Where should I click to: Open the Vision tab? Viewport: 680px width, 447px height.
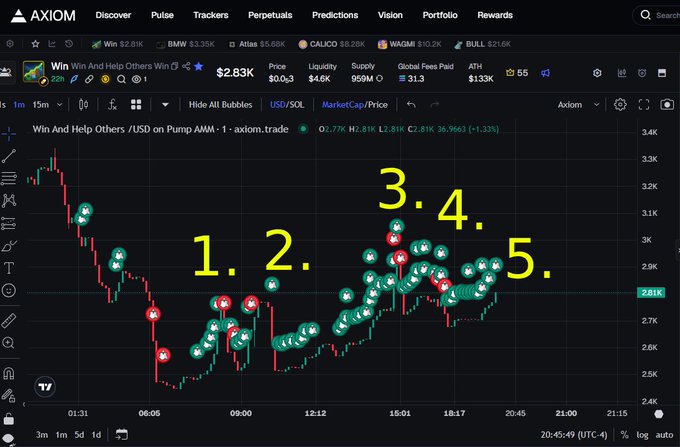pyautogui.click(x=390, y=15)
